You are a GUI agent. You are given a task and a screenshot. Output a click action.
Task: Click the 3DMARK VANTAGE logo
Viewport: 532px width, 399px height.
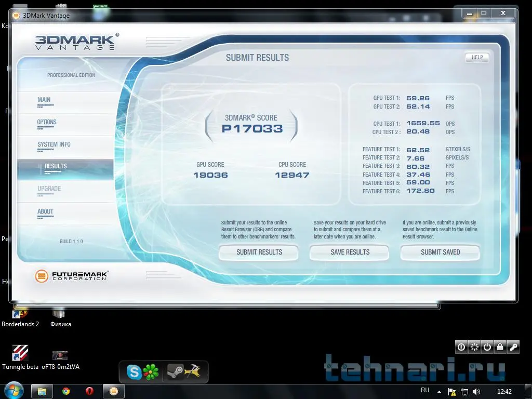coord(77,42)
